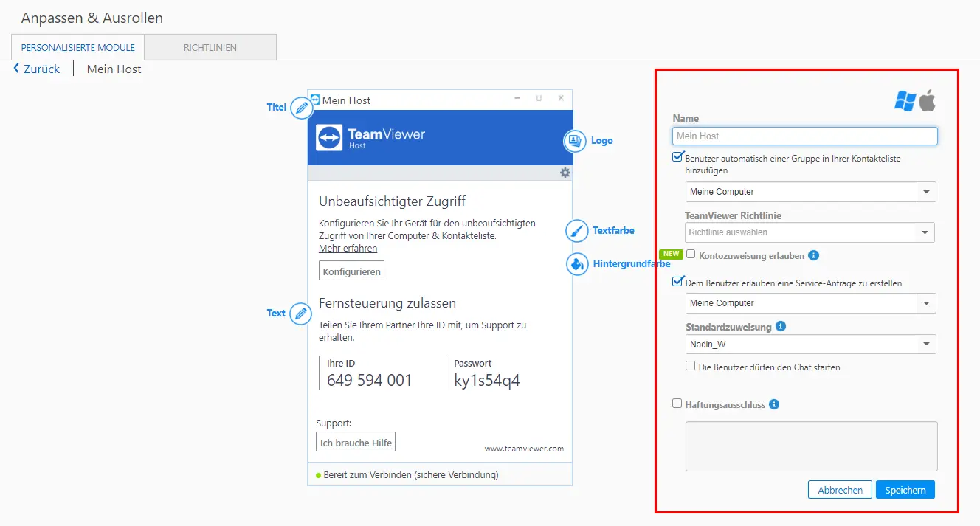Image resolution: width=980 pixels, height=526 pixels.
Task: Click the TeamViewer logo in blue banner
Action: click(329, 138)
